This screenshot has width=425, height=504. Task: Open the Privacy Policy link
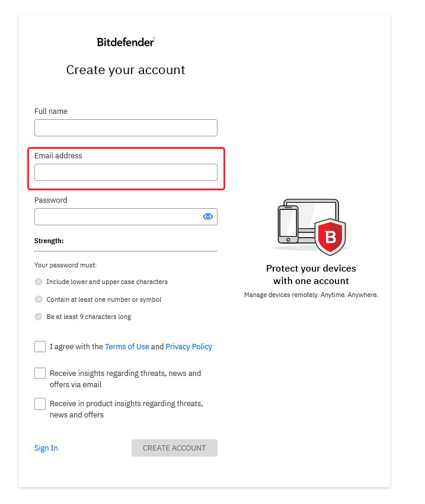(x=189, y=346)
